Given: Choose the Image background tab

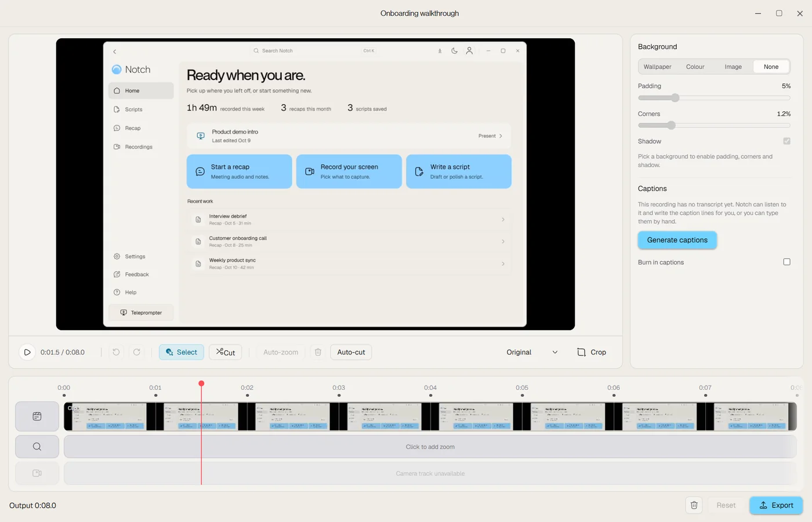Looking at the screenshot, I should (x=733, y=67).
